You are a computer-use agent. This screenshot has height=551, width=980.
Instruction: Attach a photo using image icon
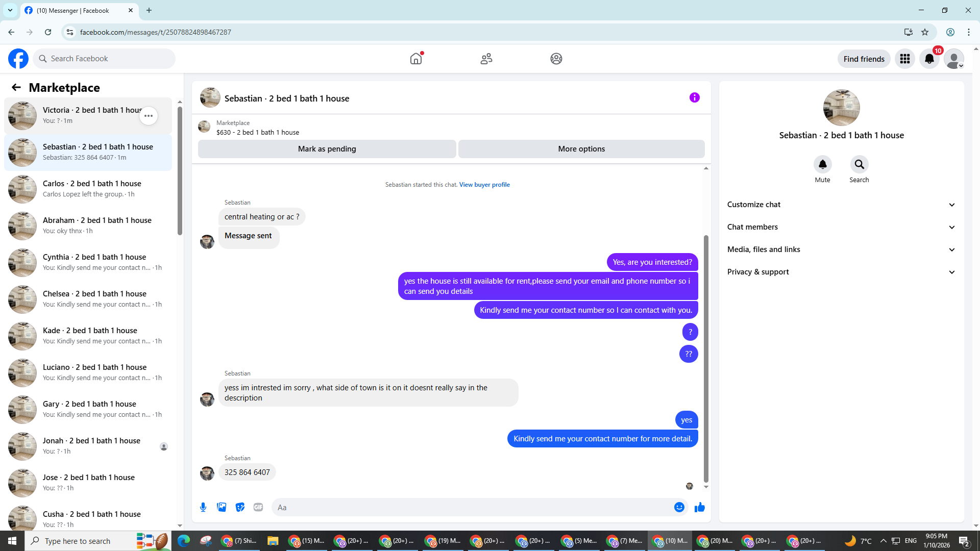coord(222,507)
